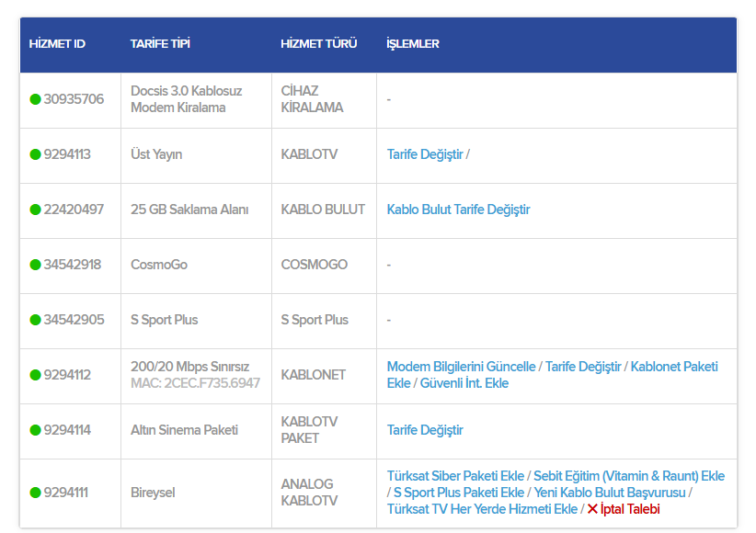This screenshot has height=533, width=756.
Task: Open Yeni Kablo Bulut Başvurusu link
Action: pyautogui.click(x=610, y=493)
